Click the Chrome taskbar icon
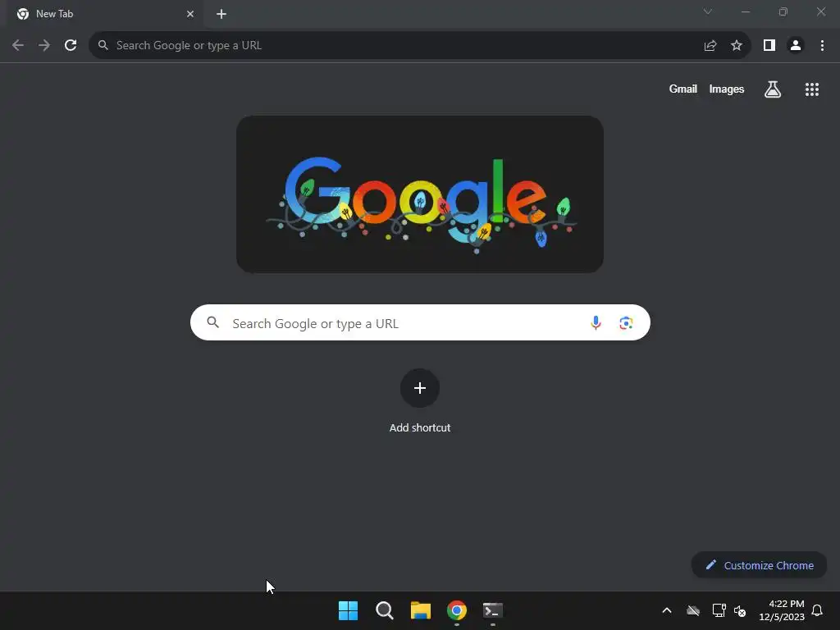The width and height of the screenshot is (840, 630). click(457, 610)
